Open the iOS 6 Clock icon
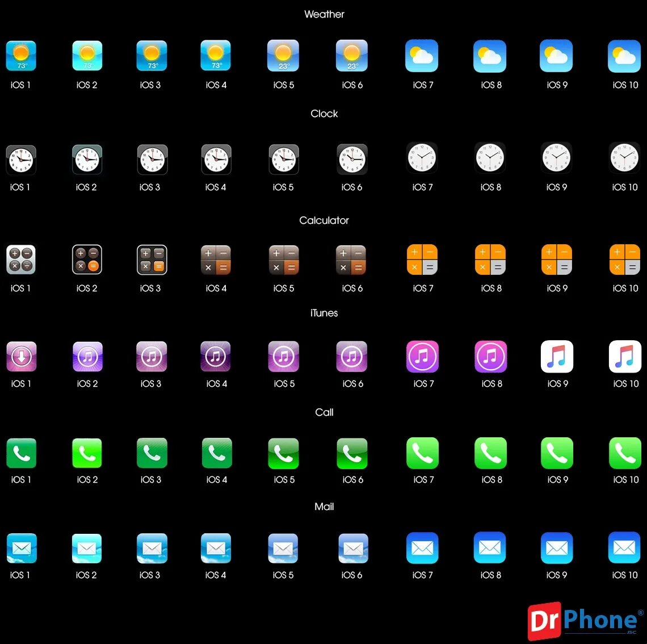647x644 pixels. 352,160
